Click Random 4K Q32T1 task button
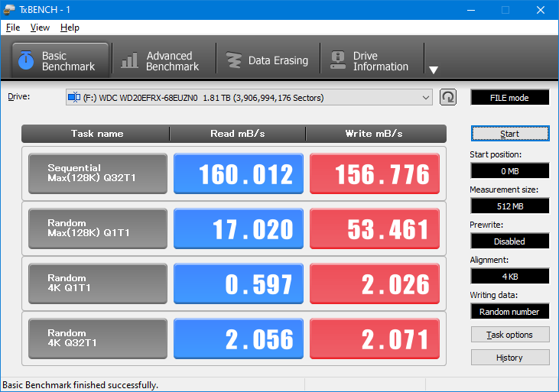 point(98,339)
